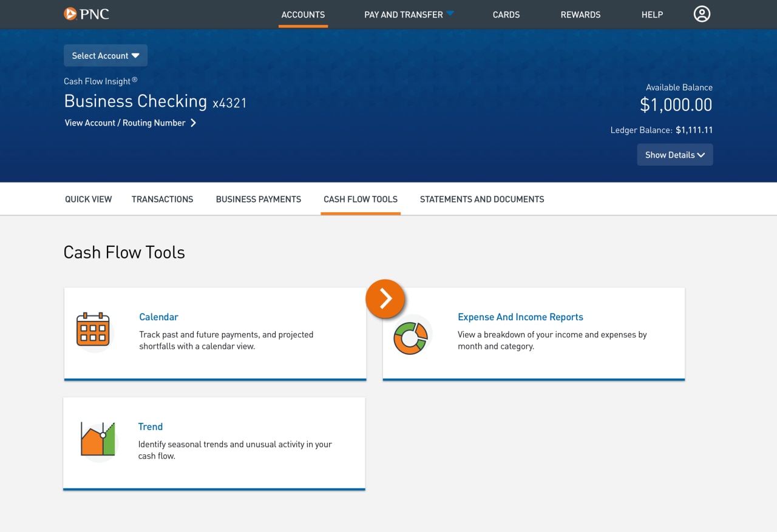The width and height of the screenshot is (777, 532).
Task: Open the Calendar link
Action: pyautogui.click(x=158, y=316)
